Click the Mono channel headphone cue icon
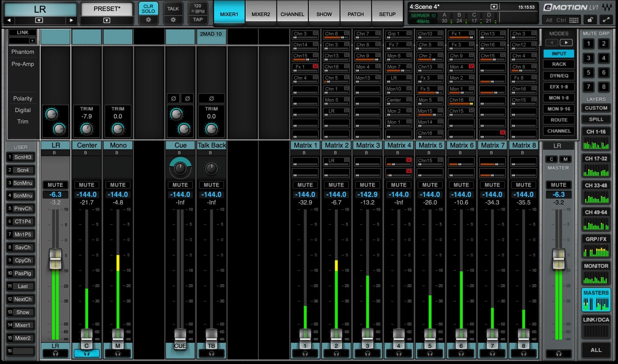618x364 pixels. (x=118, y=353)
